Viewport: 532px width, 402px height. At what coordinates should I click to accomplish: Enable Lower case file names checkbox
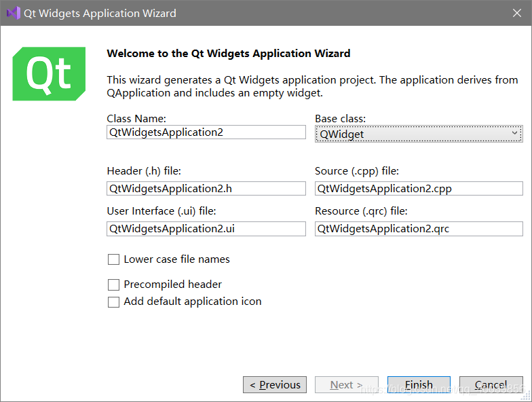(114, 259)
